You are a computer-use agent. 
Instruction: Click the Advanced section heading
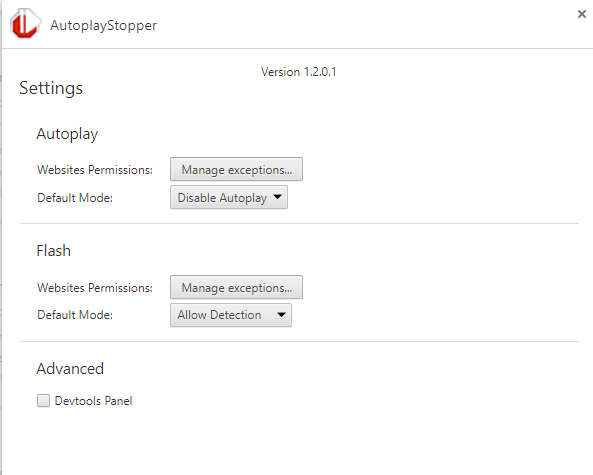pos(70,369)
